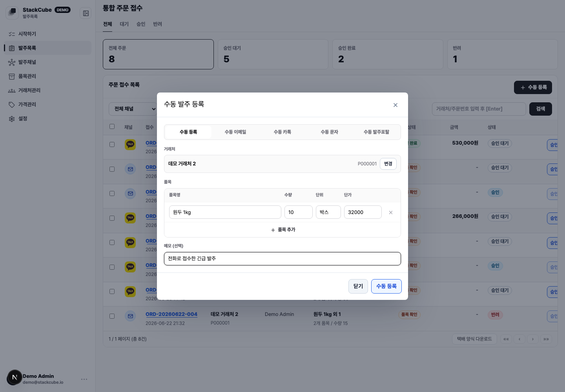565x392 pixels.
Task: Check the ORD-20260622-004 row checkbox
Action: 112,316
